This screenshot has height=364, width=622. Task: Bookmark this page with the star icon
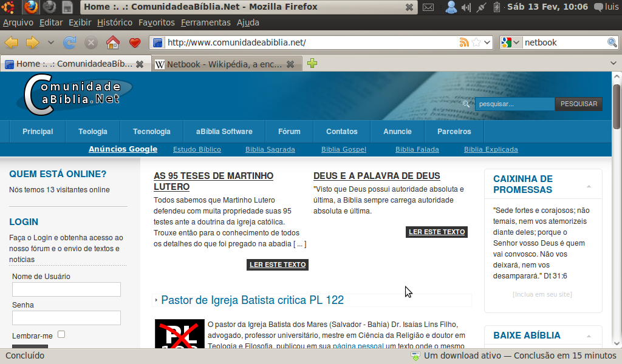(477, 42)
